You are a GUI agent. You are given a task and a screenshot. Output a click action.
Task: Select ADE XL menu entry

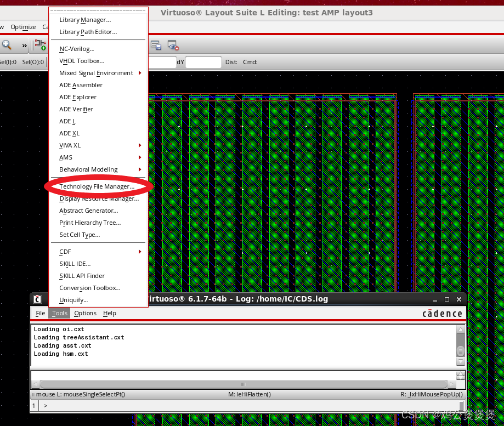[70, 133]
